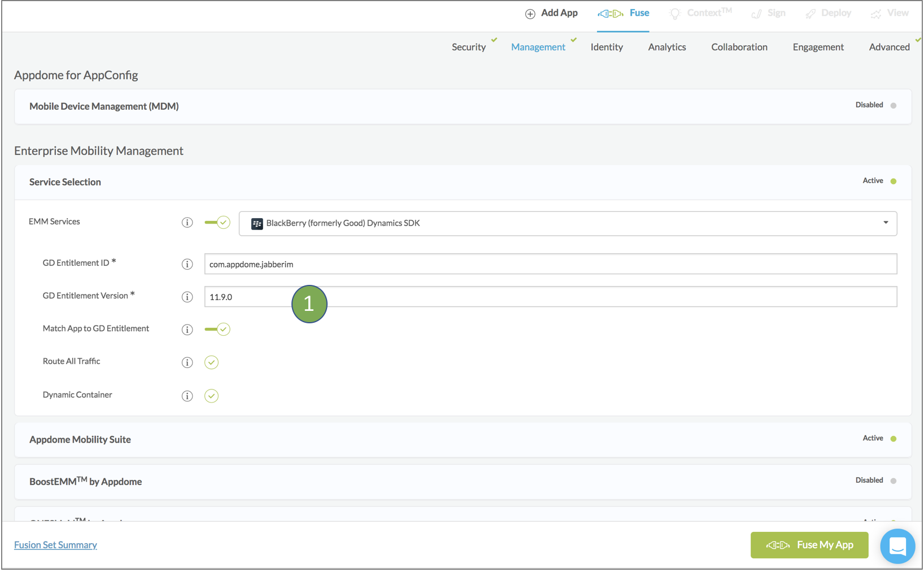This screenshot has height=572, width=924.
Task: Click the Active status dot for Service Selection
Action: coord(894,181)
